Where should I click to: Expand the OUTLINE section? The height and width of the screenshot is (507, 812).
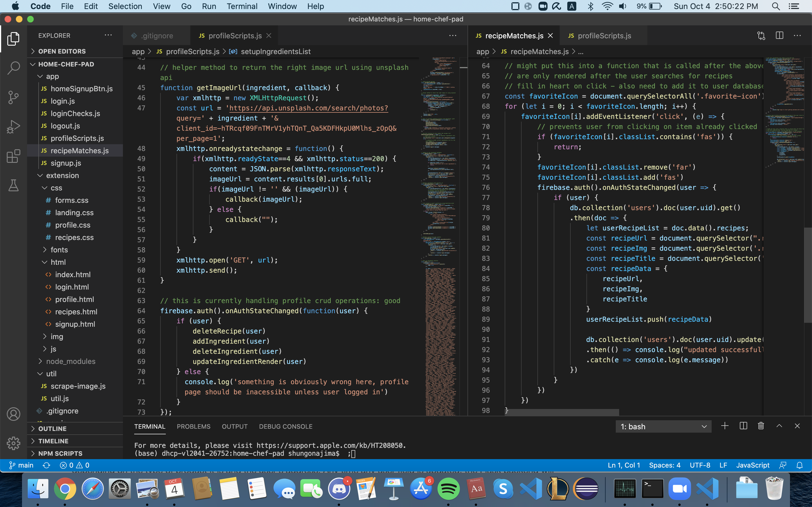click(52, 428)
